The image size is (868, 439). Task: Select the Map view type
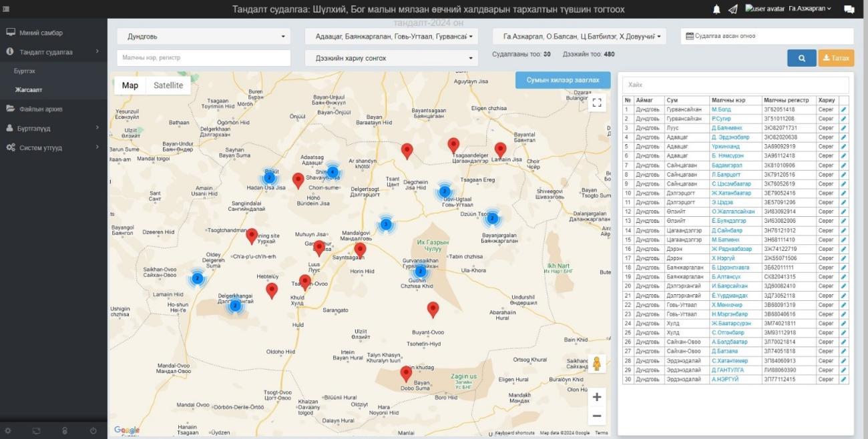pyautogui.click(x=130, y=85)
